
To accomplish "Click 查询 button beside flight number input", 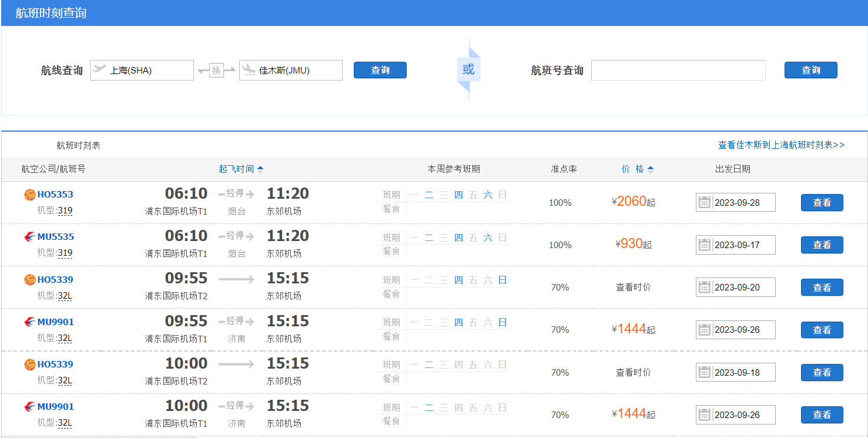I will point(811,70).
